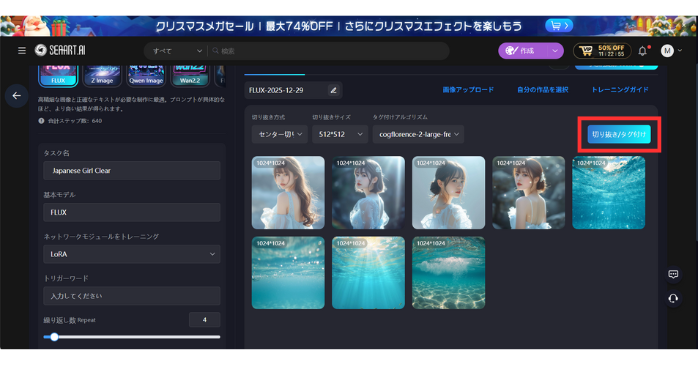Select the Z Image model card
The width and height of the screenshot is (698, 365).
click(102, 76)
